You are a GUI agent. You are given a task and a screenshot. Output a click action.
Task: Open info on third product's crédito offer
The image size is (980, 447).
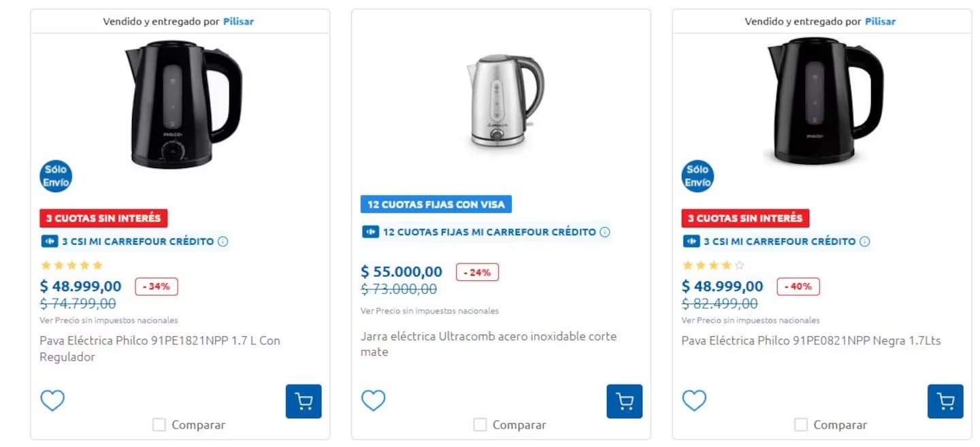tap(865, 241)
